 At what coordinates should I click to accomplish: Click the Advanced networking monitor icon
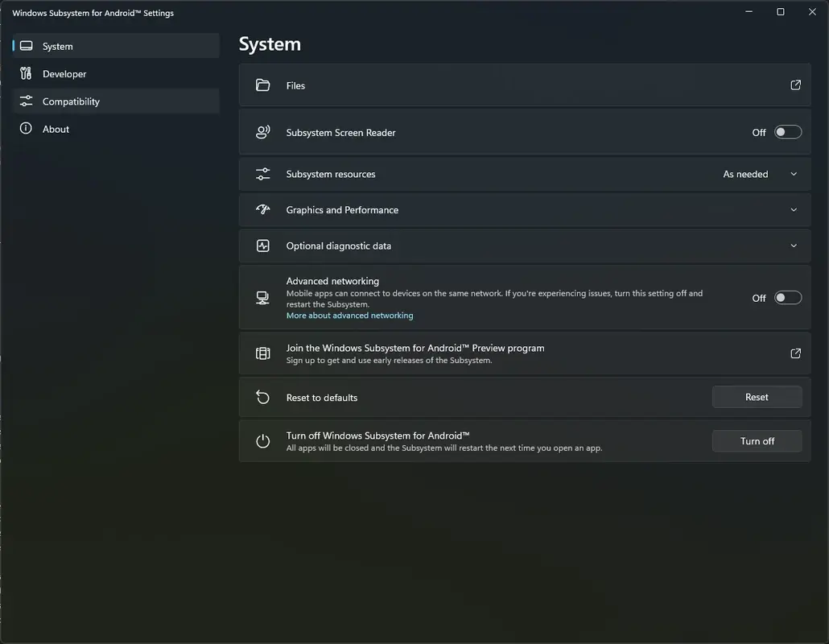(x=262, y=298)
